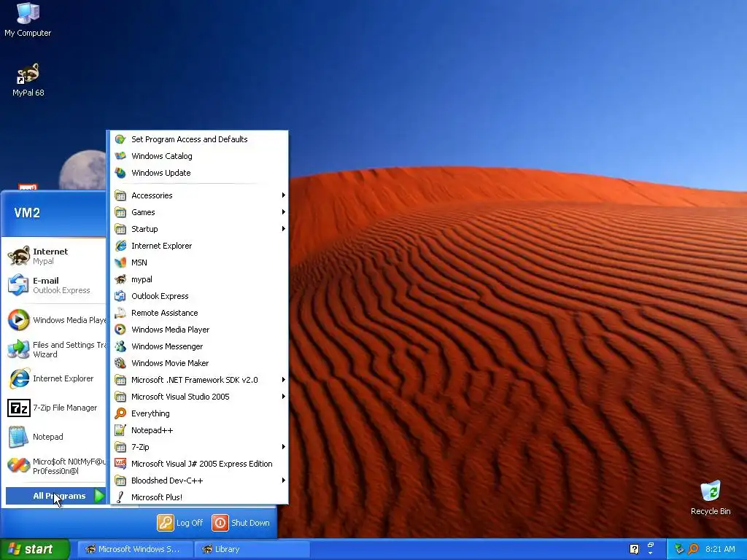The width and height of the screenshot is (747, 560).
Task: Select the Recycle Bin icon
Action: coord(711,497)
